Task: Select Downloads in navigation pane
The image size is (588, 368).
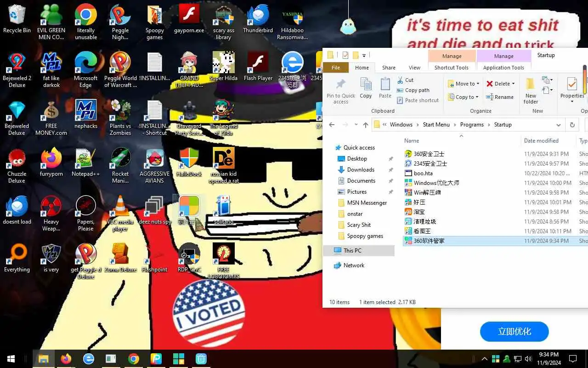Action: click(x=361, y=170)
